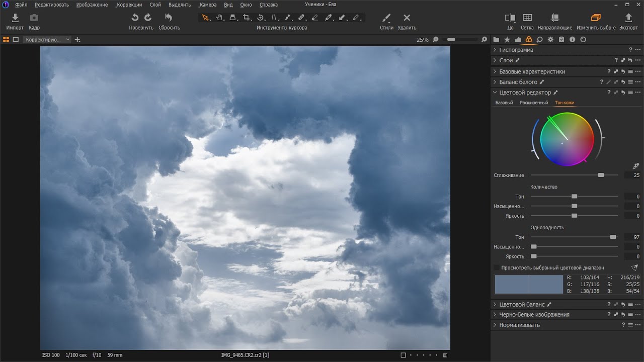Switch to the Базовый color editor tab
Image resolution: width=644 pixels, height=362 pixels.
point(504,103)
